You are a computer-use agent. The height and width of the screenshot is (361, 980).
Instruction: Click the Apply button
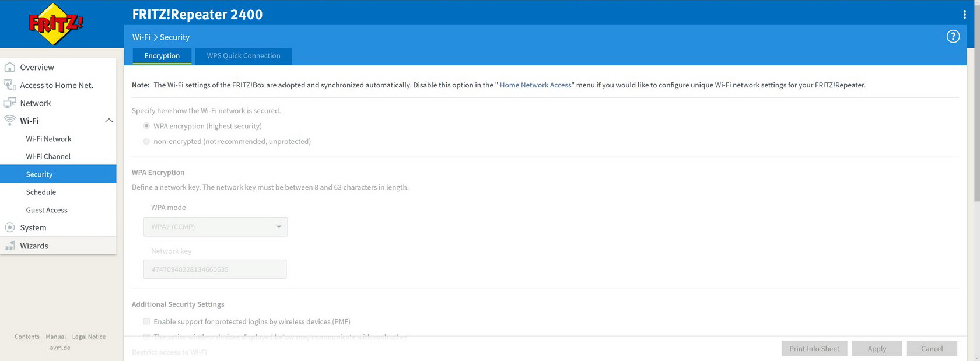[877, 349]
